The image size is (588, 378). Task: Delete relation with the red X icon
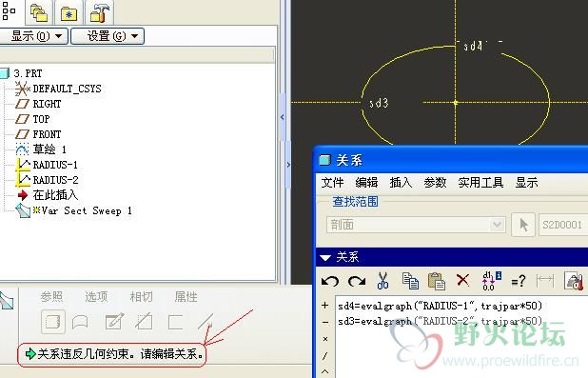pos(462,280)
